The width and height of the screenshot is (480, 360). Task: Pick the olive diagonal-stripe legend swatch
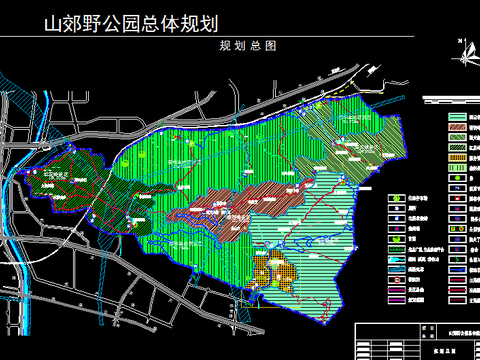tap(457, 137)
